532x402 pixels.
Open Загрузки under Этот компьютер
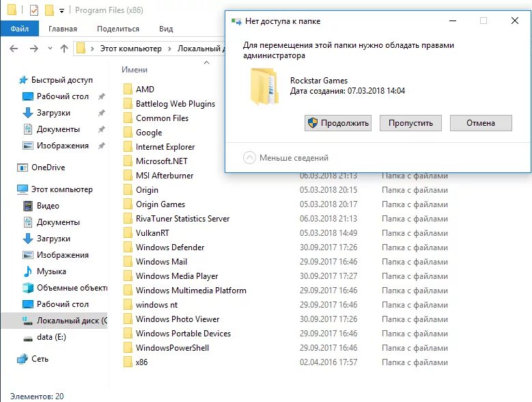coord(53,239)
